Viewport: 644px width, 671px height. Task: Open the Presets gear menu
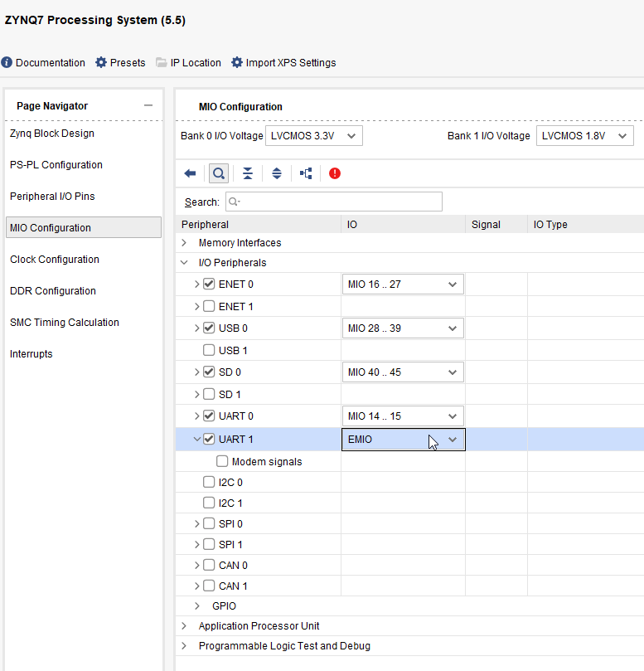click(120, 62)
